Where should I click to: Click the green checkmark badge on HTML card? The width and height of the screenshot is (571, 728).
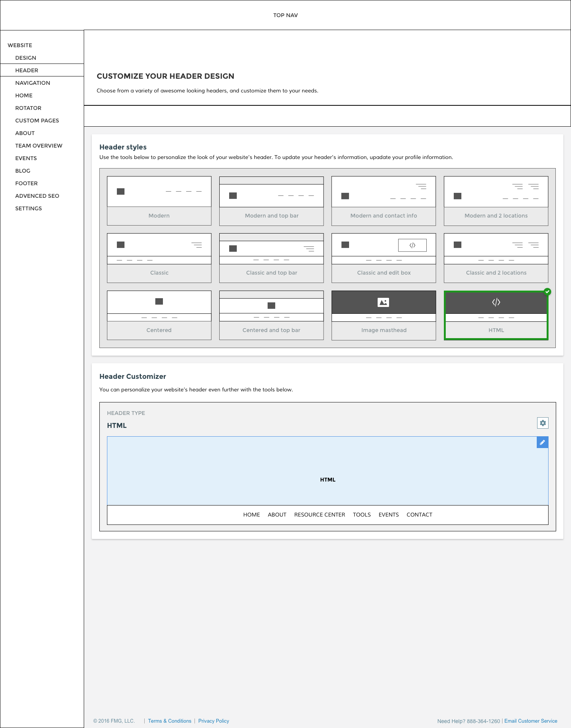point(547,292)
